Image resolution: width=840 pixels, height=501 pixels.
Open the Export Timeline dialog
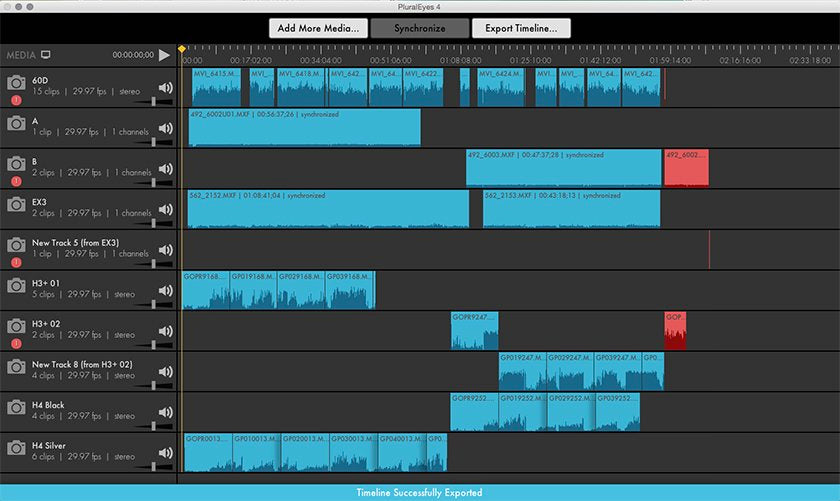(x=528, y=28)
